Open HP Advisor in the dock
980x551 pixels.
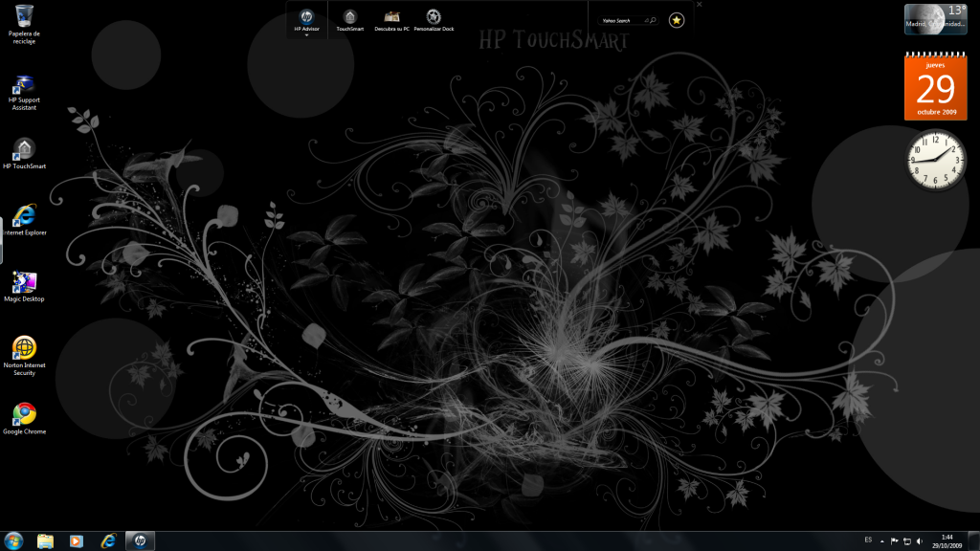(306, 17)
